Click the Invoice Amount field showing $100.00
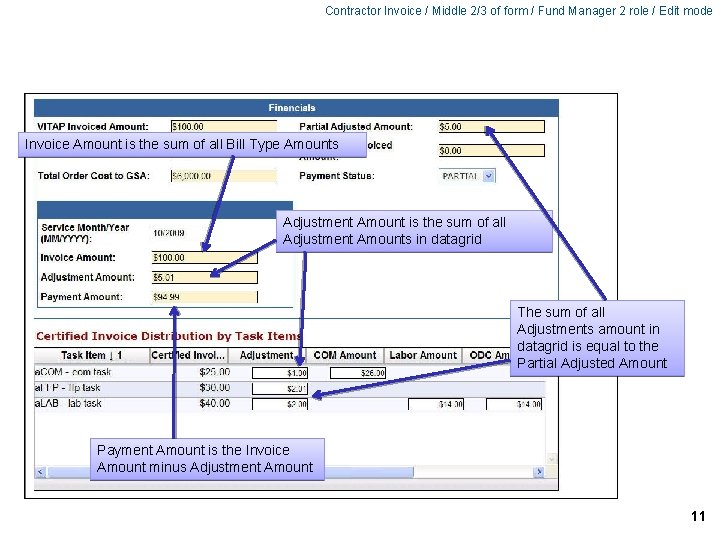The width and height of the screenshot is (720, 540). tap(205, 258)
